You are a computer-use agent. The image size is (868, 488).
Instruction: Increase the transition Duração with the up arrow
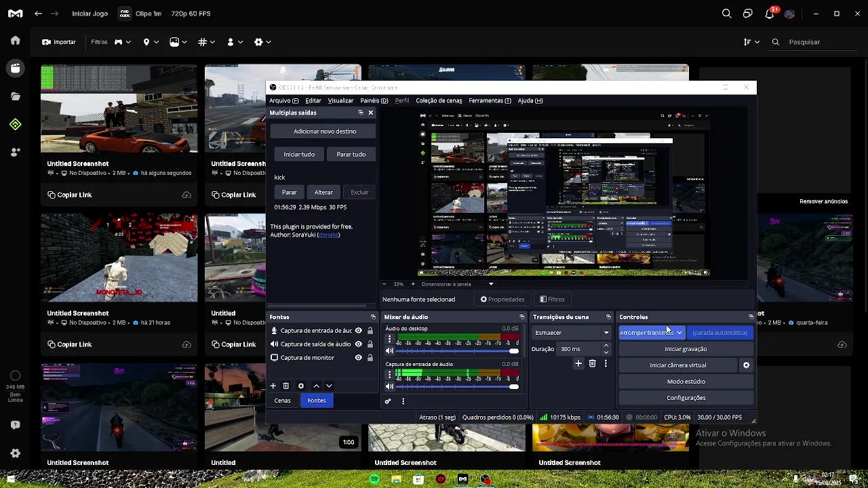[x=606, y=346]
